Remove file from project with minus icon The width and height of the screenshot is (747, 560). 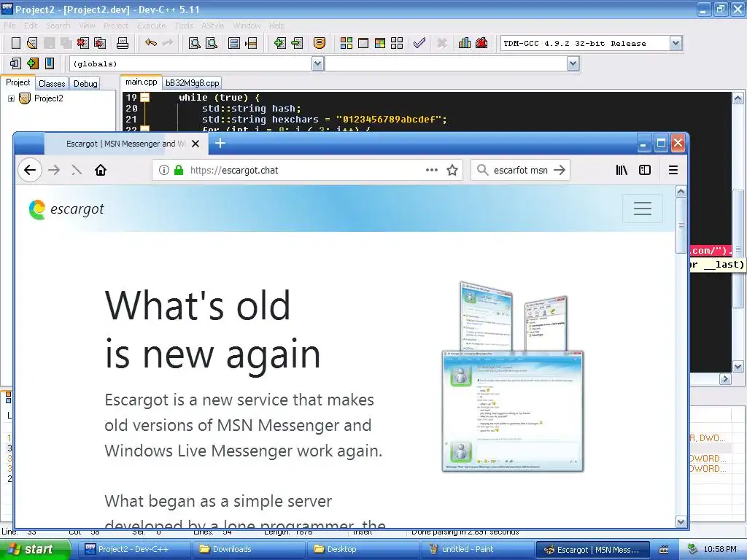pyautogui.click(x=298, y=43)
